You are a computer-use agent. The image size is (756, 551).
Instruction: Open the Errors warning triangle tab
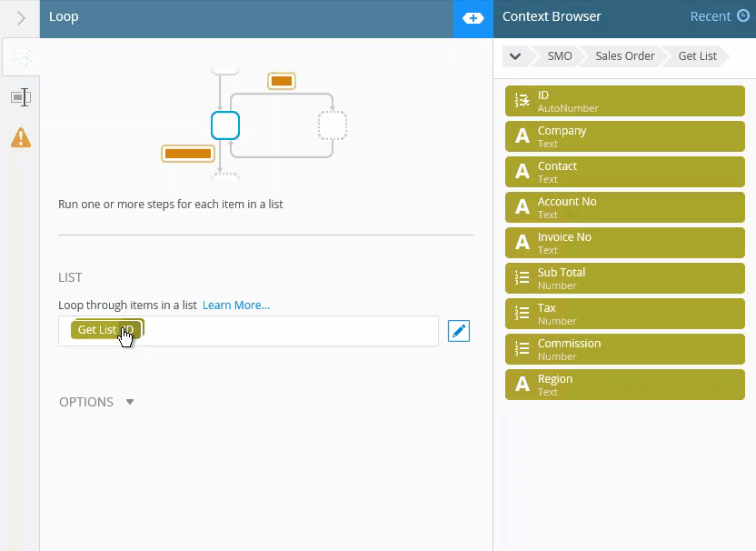click(x=21, y=137)
